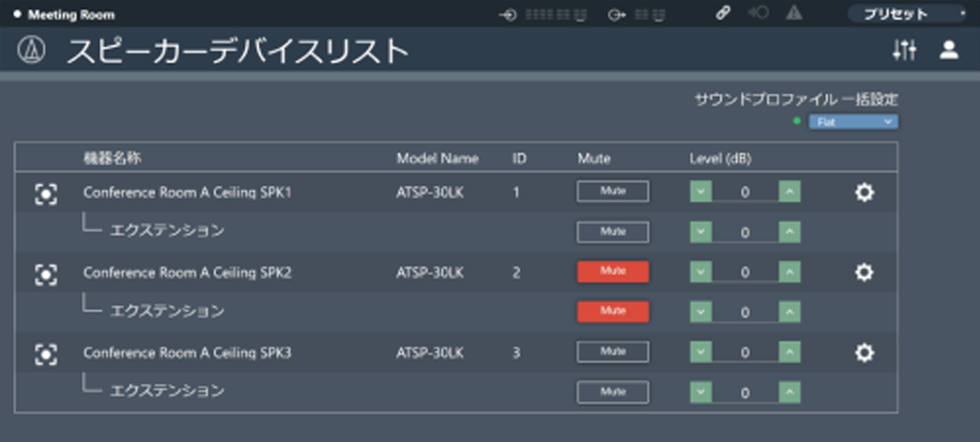
Task: Identify Conference Room A Ceiling SPK1 device
Action: pyautogui.click(x=46, y=193)
